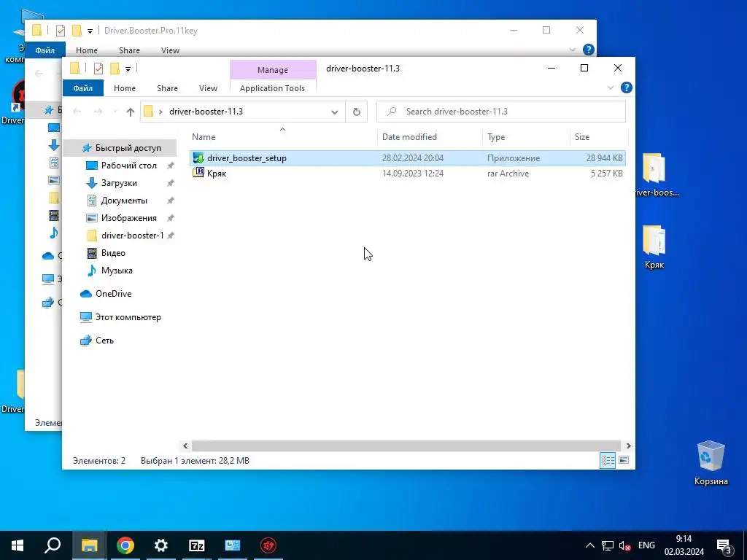Select Рабочий стол in navigation pane
This screenshot has width=747, height=560.
128,166
